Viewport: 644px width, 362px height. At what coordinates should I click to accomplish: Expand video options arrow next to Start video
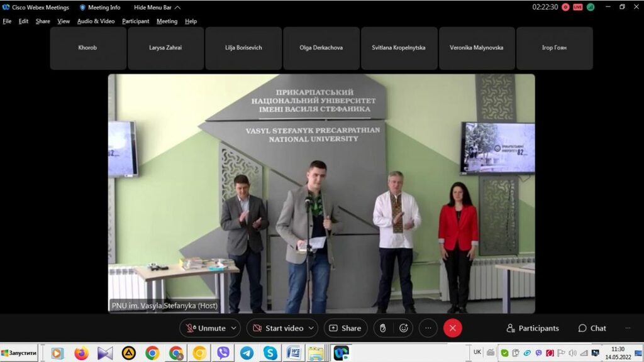(x=310, y=328)
